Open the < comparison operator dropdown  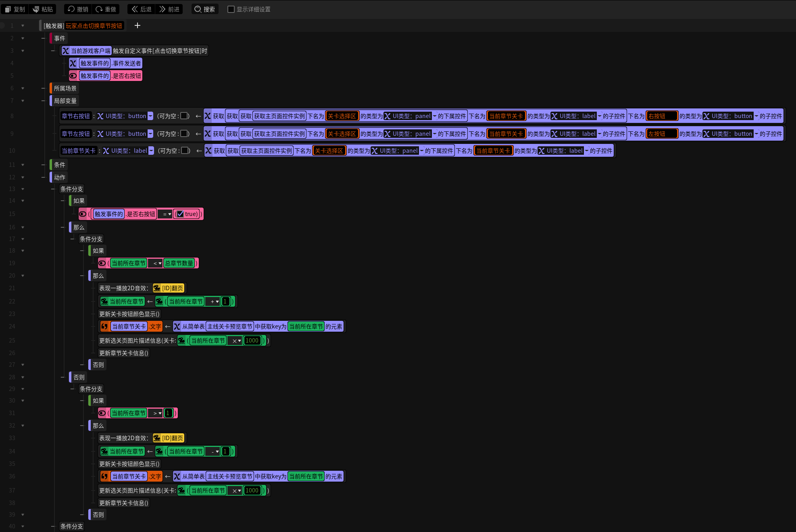[x=157, y=263]
